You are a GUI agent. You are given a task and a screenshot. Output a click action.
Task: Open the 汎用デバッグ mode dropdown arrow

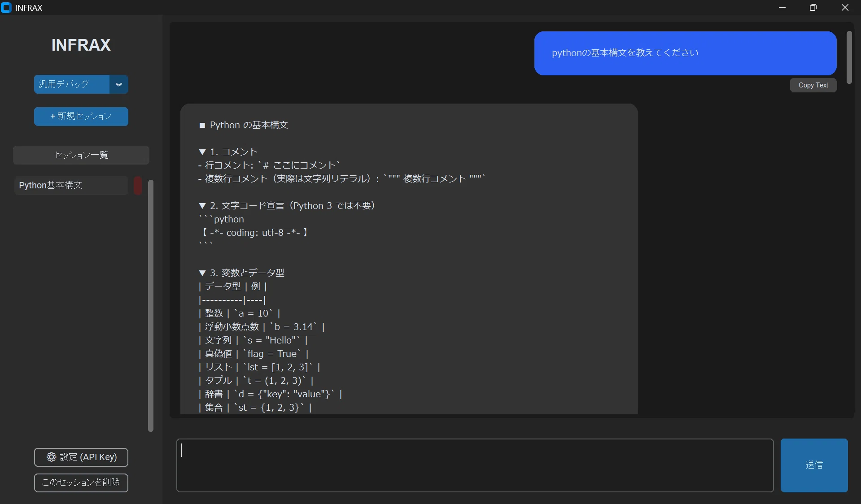(x=119, y=84)
